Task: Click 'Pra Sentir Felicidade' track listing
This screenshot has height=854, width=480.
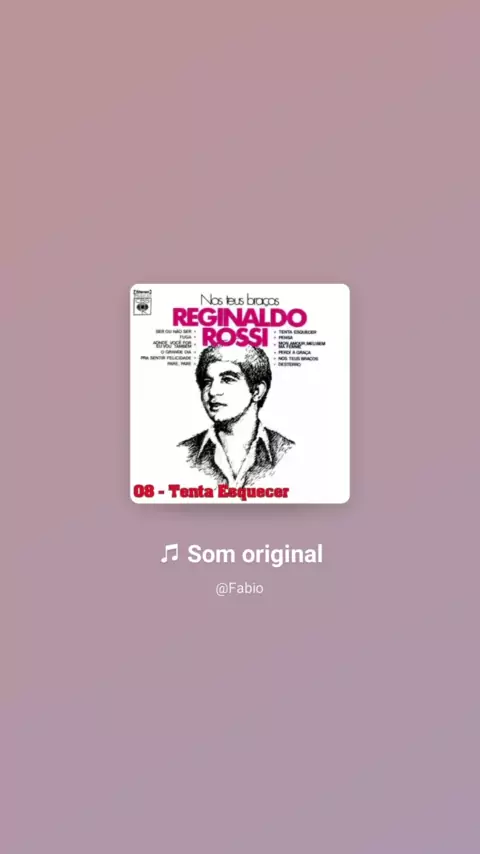Action: click(166, 357)
